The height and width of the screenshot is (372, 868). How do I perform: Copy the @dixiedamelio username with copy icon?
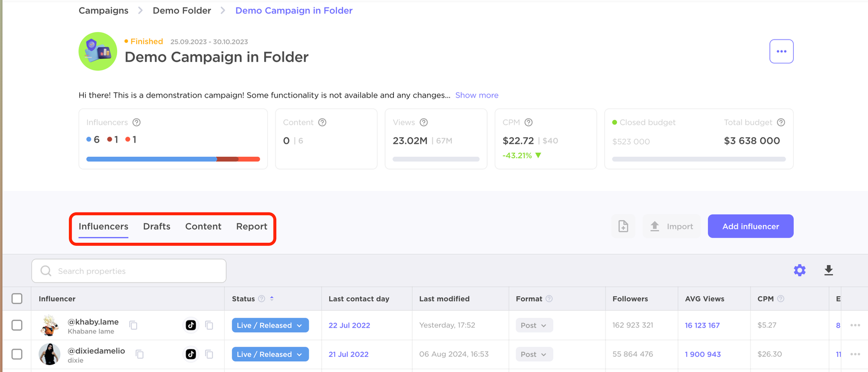coord(139,354)
